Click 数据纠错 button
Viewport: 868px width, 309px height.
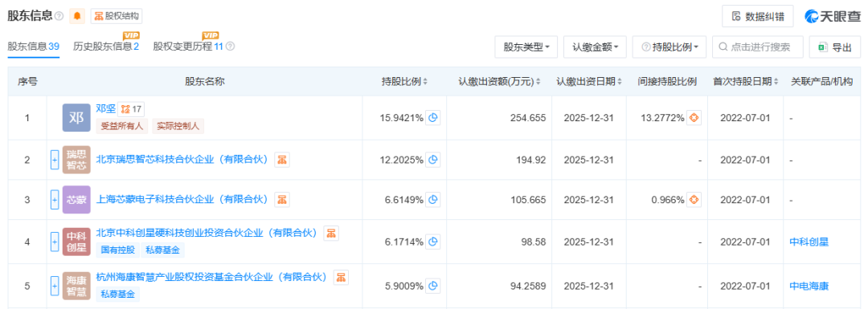757,17
